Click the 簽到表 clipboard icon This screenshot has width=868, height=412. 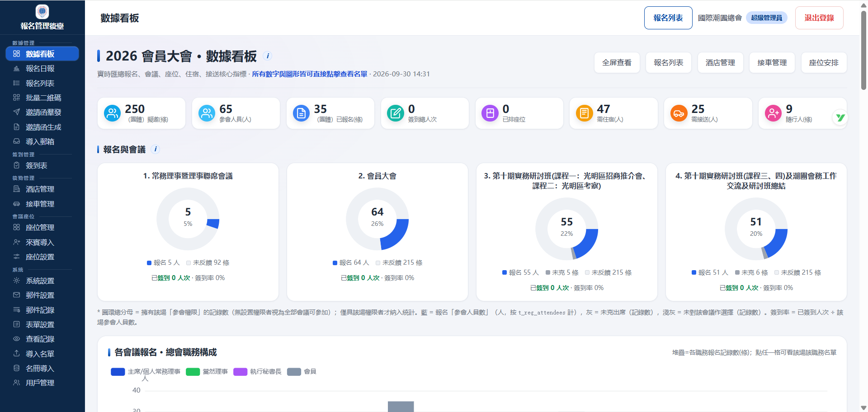tap(17, 165)
